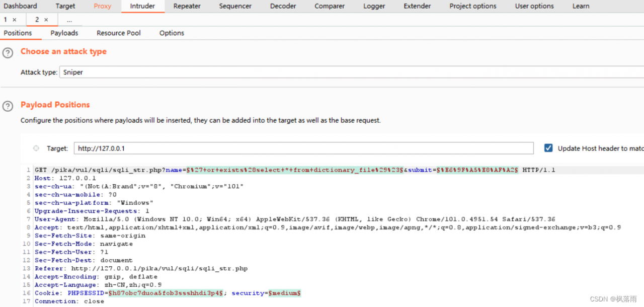
Task: Click the security=medium payload marker
Action: (284, 293)
